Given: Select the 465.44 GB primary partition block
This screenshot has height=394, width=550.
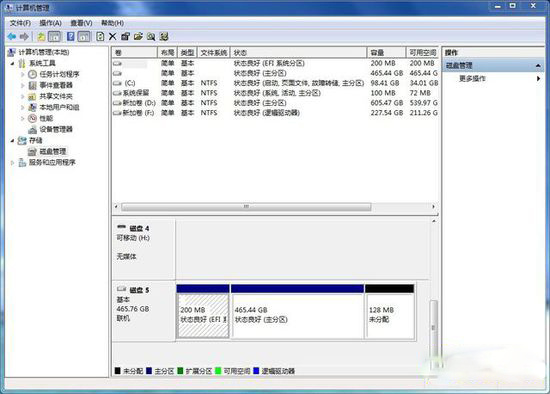Looking at the screenshot, I should coord(297,312).
